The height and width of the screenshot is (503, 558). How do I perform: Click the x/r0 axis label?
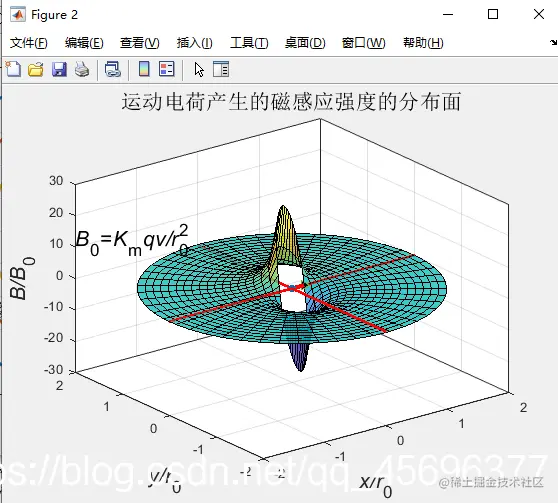pyautogui.click(x=376, y=485)
